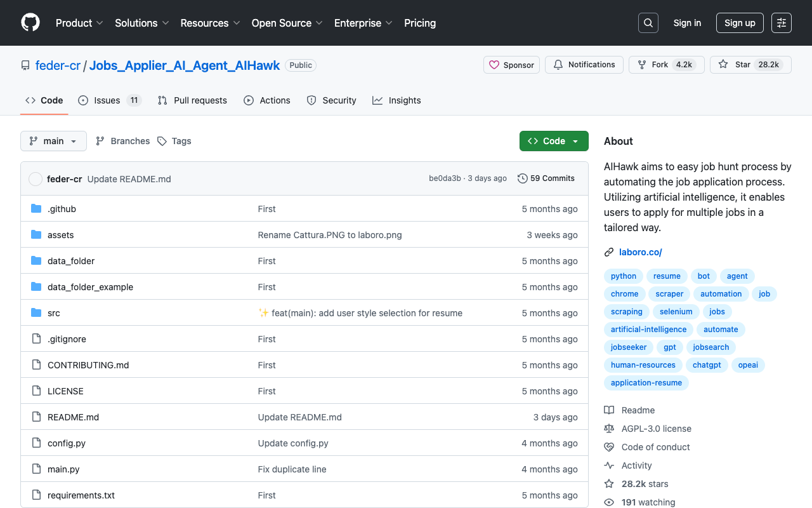This screenshot has width=812, height=508.
Task: Open the Pull requests tab
Action: point(192,100)
